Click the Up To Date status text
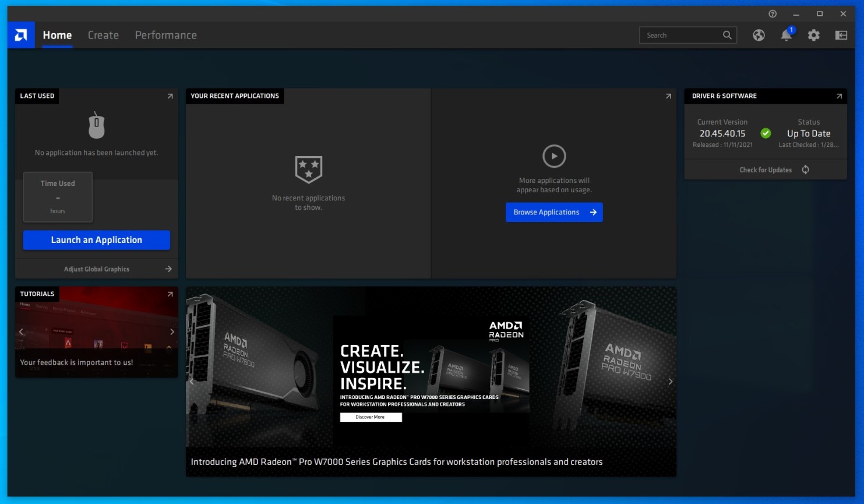Screen dimensions: 864x504 (809, 133)
